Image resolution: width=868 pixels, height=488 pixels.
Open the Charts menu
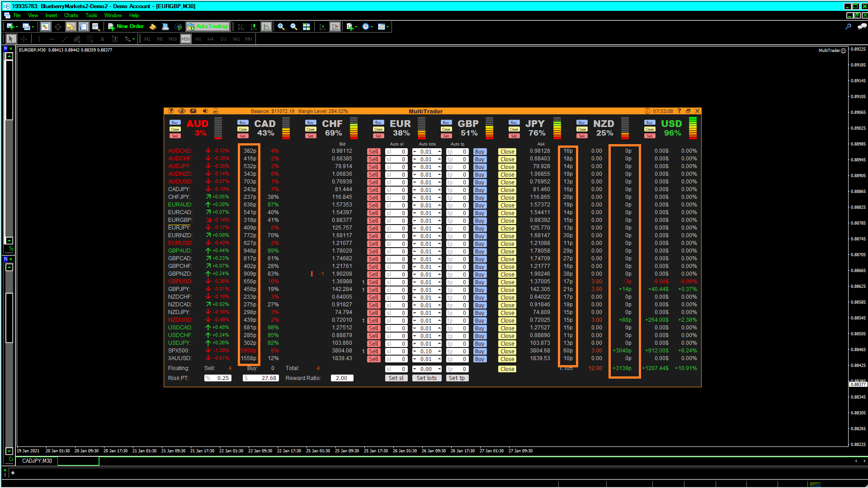pyautogui.click(x=71, y=15)
